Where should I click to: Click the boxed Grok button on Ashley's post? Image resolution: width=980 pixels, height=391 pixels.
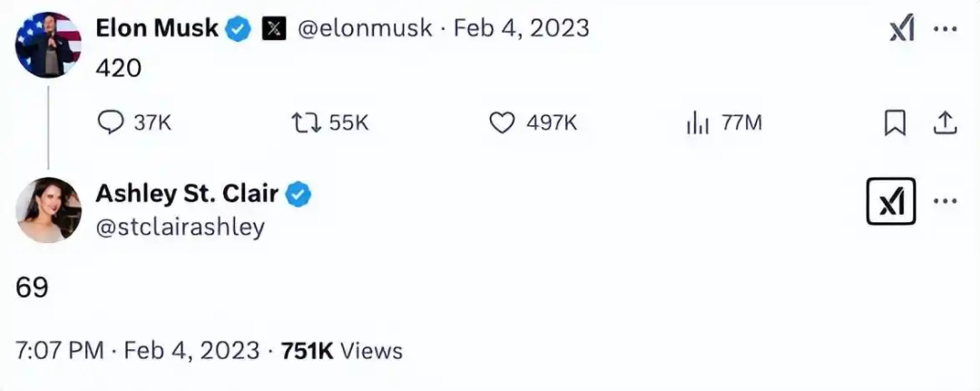tap(891, 202)
